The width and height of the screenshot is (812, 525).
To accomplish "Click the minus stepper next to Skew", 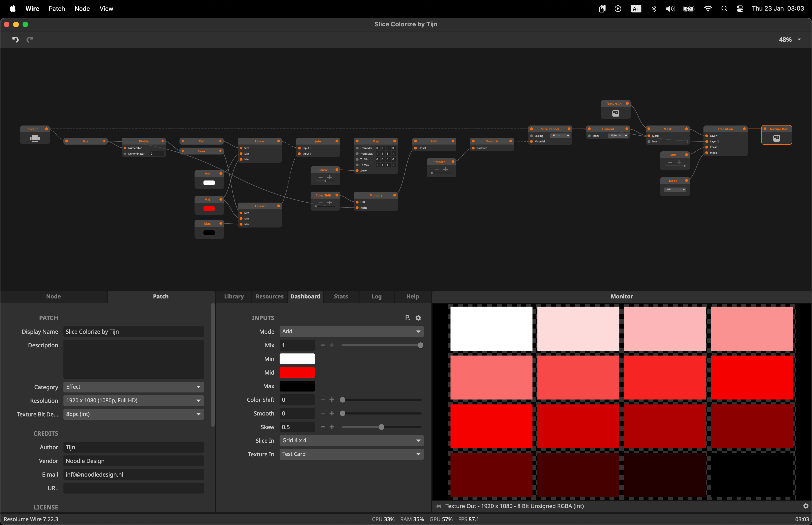I will point(323,427).
